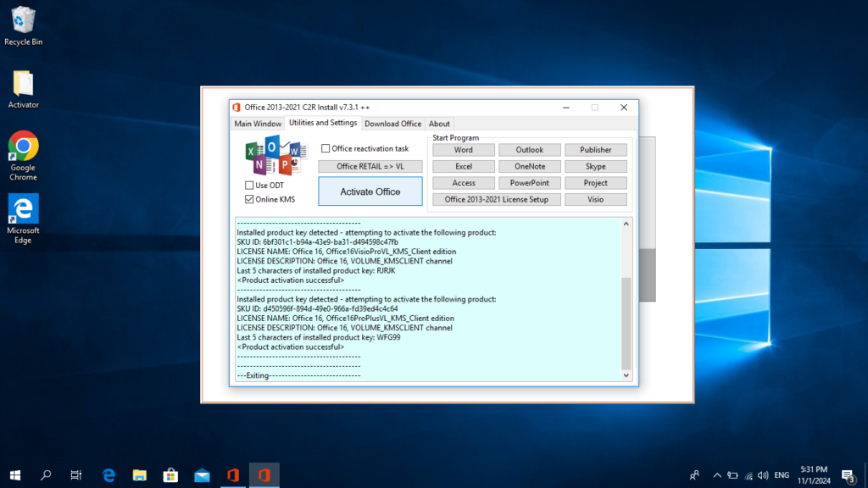This screenshot has height=488, width=868.
Task: Switch to the Main Window tab
Action: [258, 124]
